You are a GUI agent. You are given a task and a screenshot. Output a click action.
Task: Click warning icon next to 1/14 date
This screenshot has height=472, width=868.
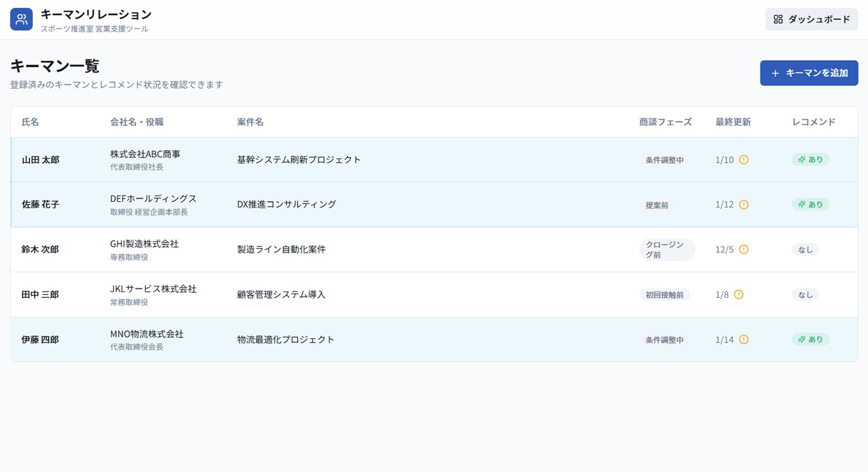point(743,340)
